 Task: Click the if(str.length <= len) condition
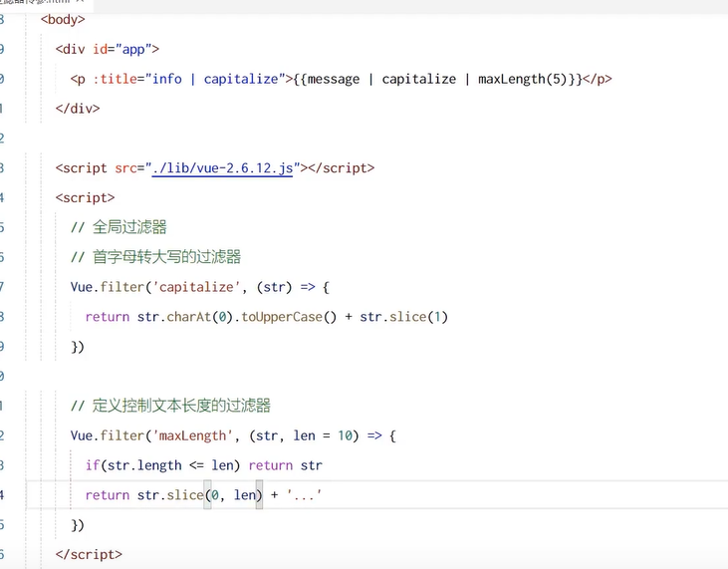point(163,465)
